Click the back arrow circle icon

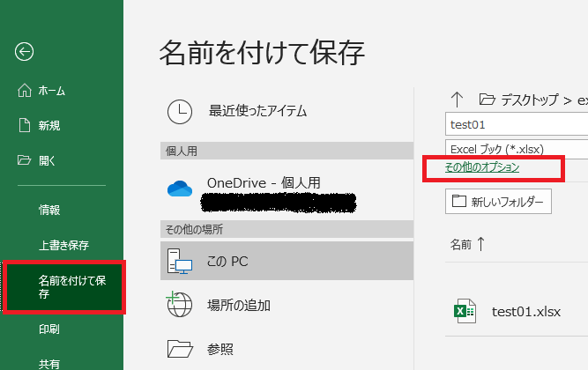(x=25, y=51)
